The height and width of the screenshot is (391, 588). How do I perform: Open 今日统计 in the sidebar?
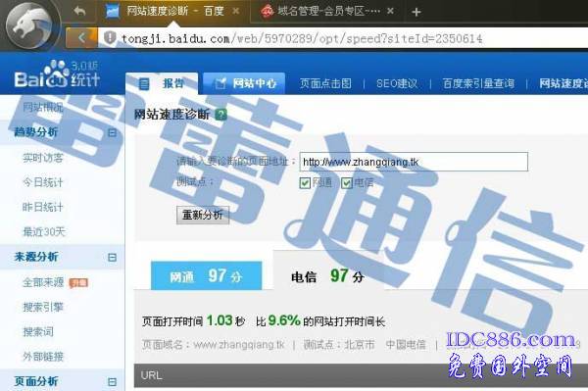click(43, 182)
